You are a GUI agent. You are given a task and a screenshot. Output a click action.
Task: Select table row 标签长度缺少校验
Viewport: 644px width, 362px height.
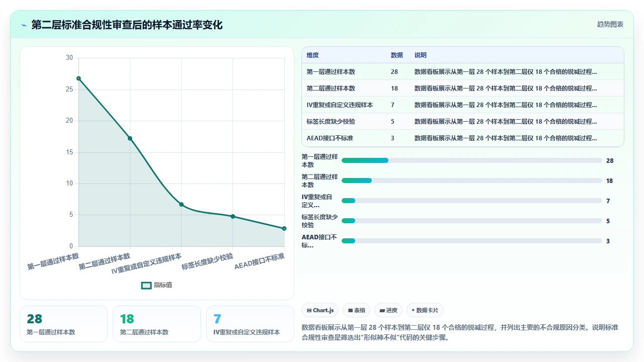point(463,122)
